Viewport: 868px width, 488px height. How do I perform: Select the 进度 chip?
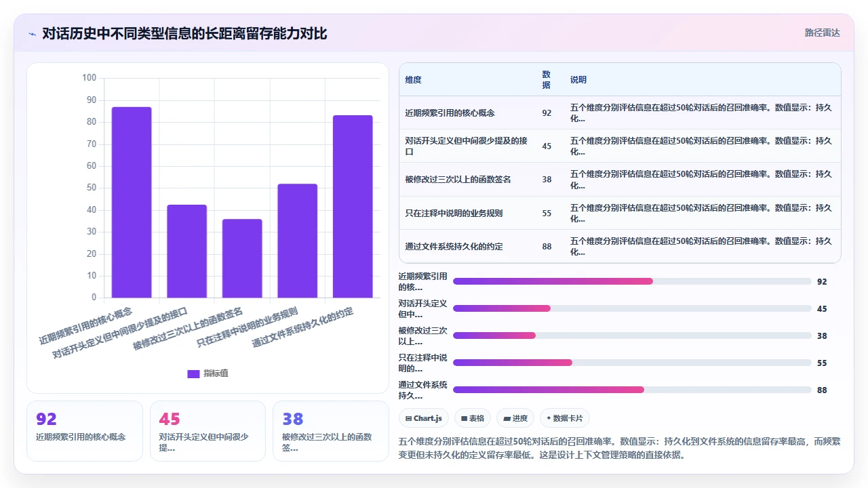click(515, 418)
